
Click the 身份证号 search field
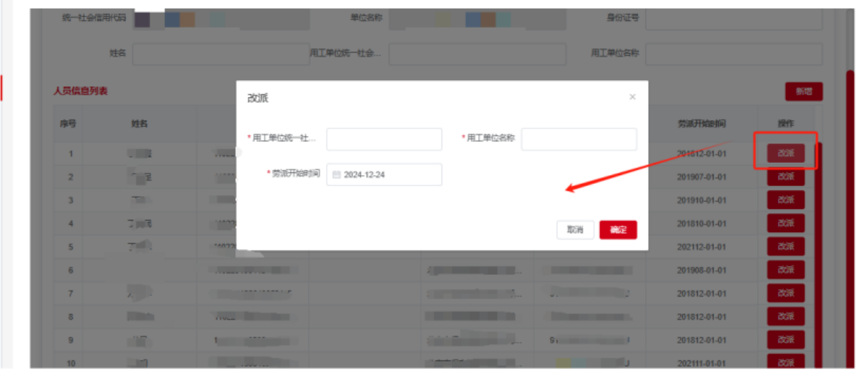[734, 20]
